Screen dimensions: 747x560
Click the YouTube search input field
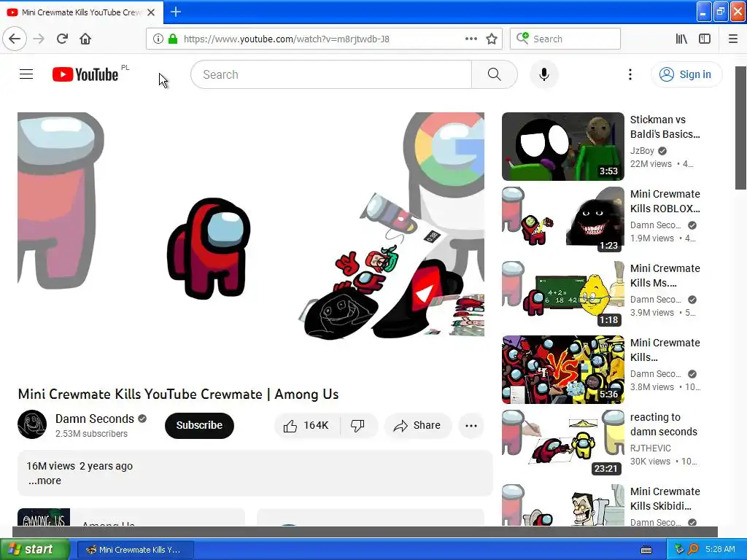[331, 74]
